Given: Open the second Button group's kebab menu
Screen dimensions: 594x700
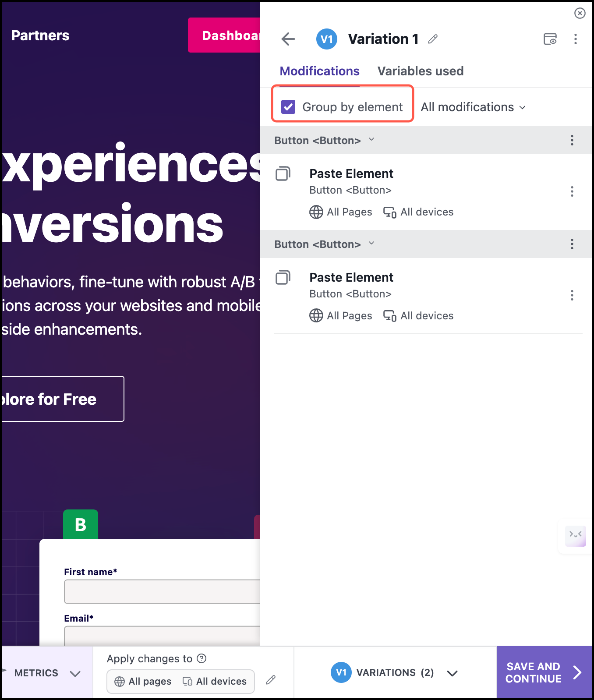Looking at the screenshot, I should [572, 244].
